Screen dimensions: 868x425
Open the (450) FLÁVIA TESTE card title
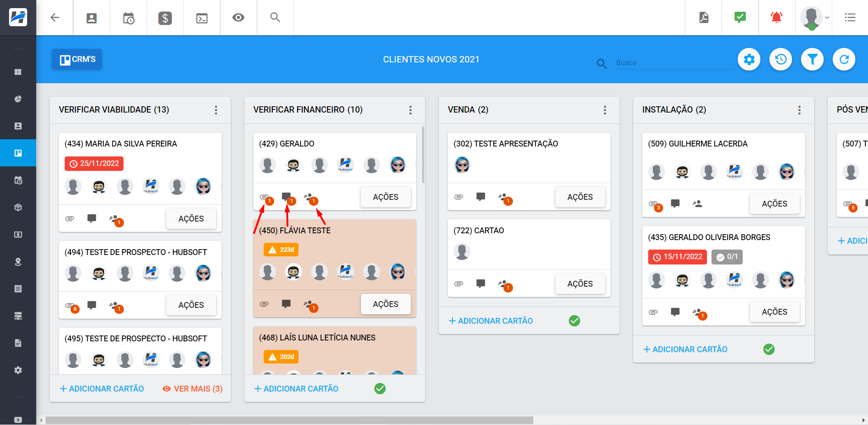click(x=295, y=231)
